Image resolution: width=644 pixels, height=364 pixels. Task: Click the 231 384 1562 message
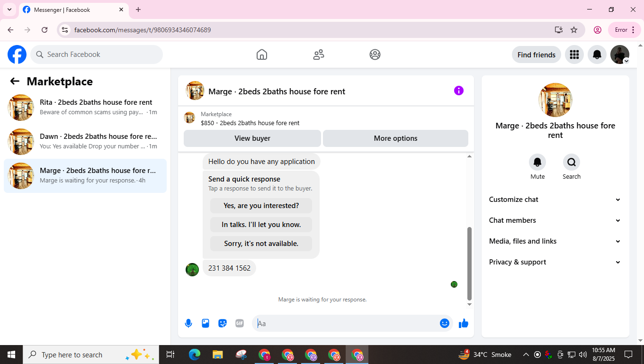click(x=229, y=268)
